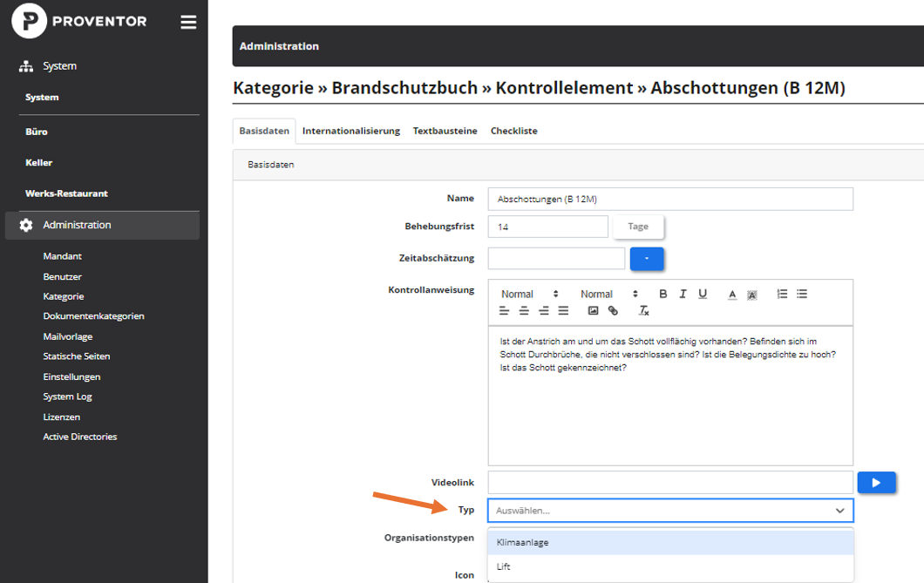Open the System Log page
Screen dimensions: 924x583
68,397
